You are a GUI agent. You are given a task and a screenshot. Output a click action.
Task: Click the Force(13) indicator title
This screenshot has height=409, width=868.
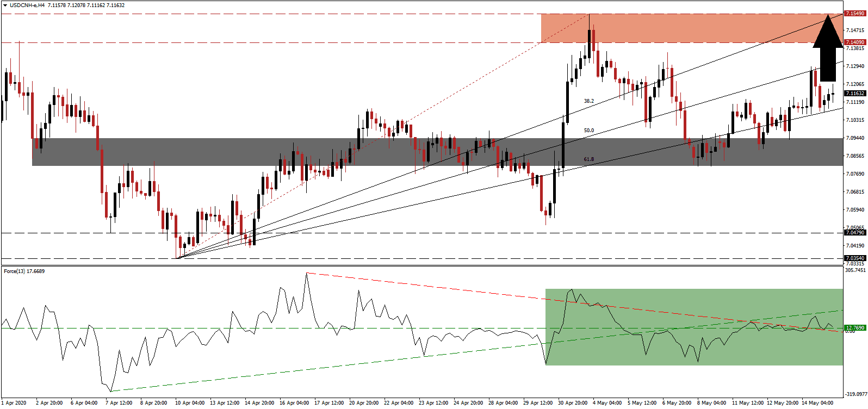[x=24, y=271]
